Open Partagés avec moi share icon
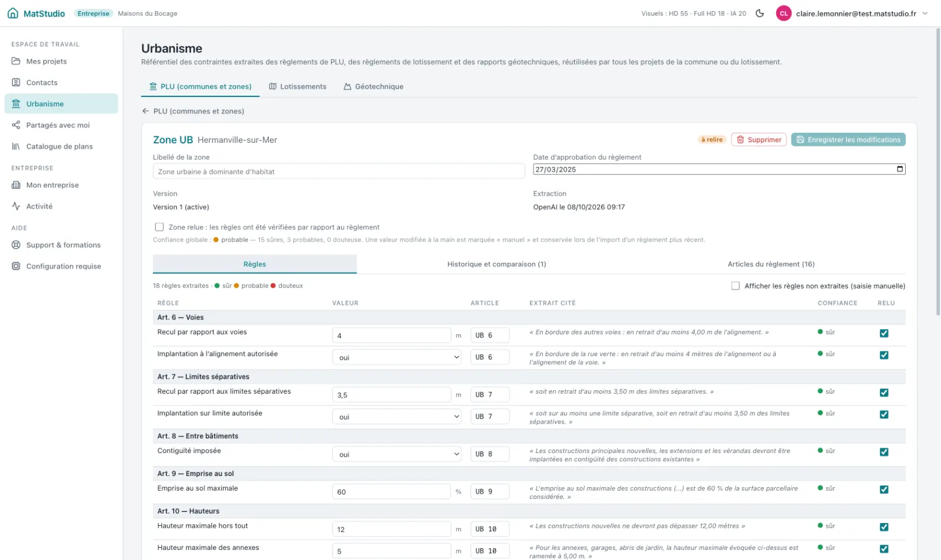Viewport: 941px width, 560px height. point(16,125)
